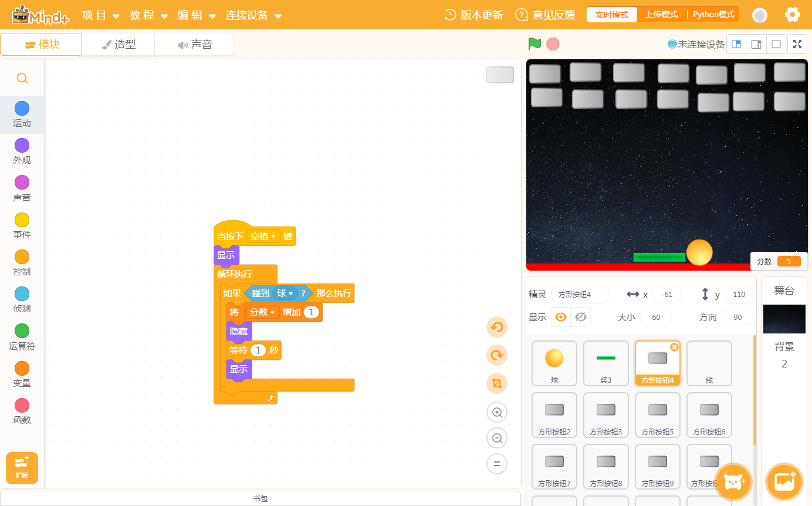Open the 教程 menu dropdown
The height and width of the screenshot is (506, 812).
tap(148, 15)
